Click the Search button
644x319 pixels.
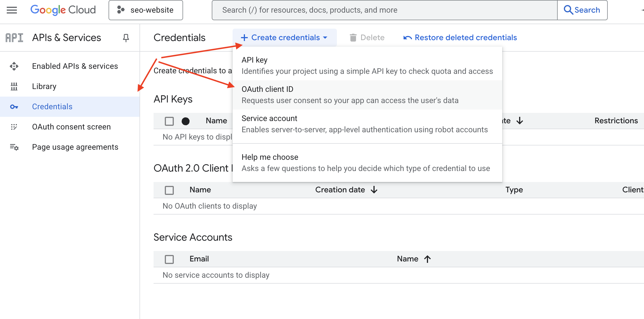tap(582, 10)
